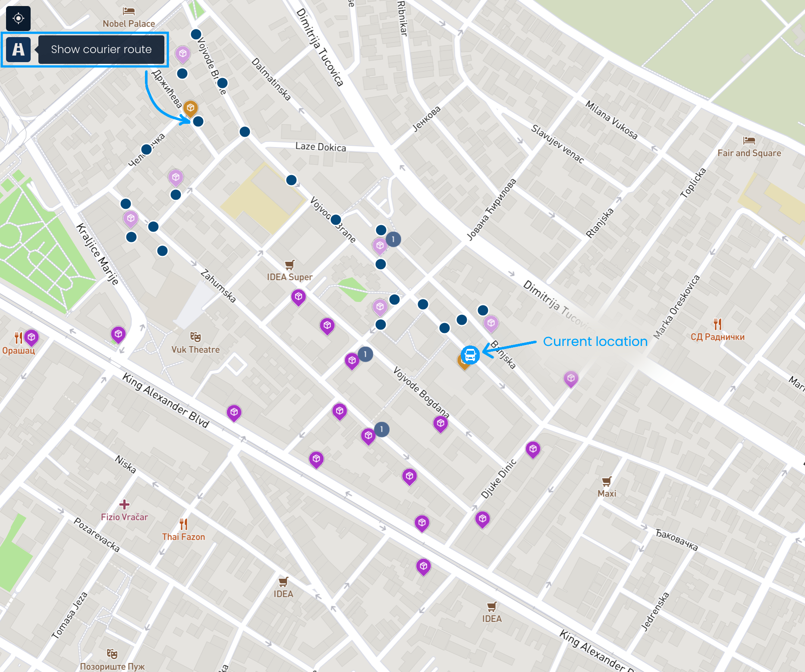Click the Maxi supermarket icon
Screen dimensions: 805x672
click(607, 481)
